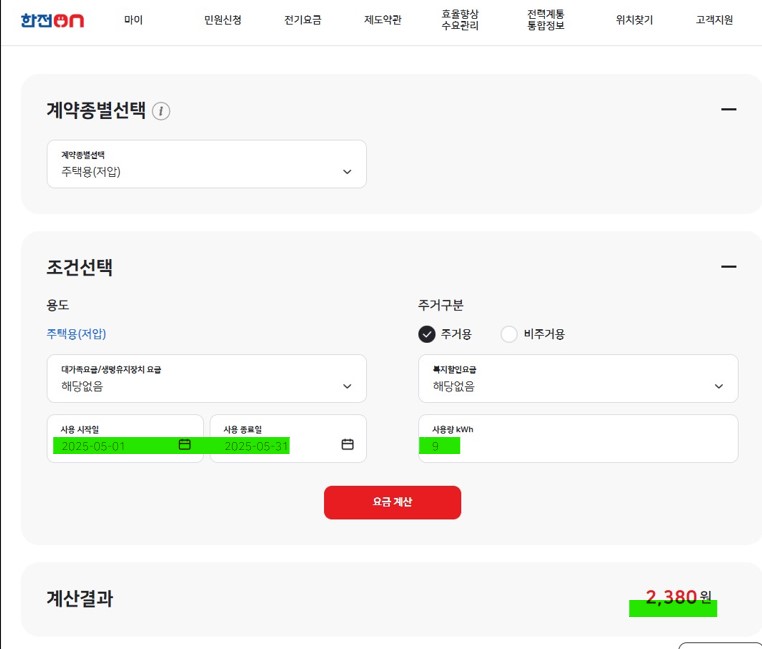
Task: Open the 고객지원 menu
Action: point(714,20)
